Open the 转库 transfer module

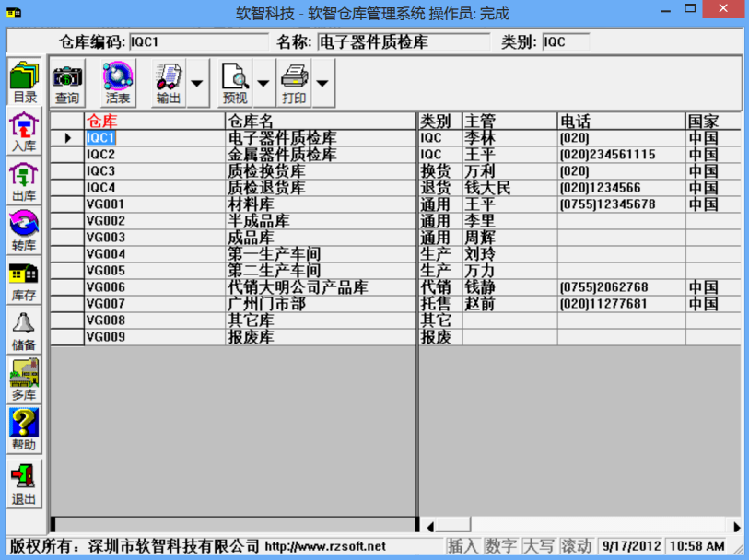[x=24, y=231]
